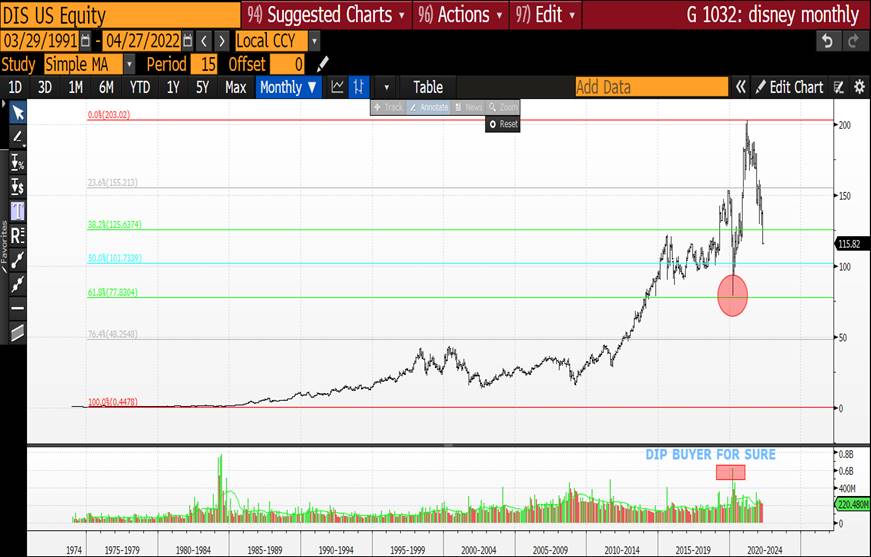Click the start date 03/29/1991 field
Image resolution: width=871 pixels, height=557 pixels.
[41, 41]
